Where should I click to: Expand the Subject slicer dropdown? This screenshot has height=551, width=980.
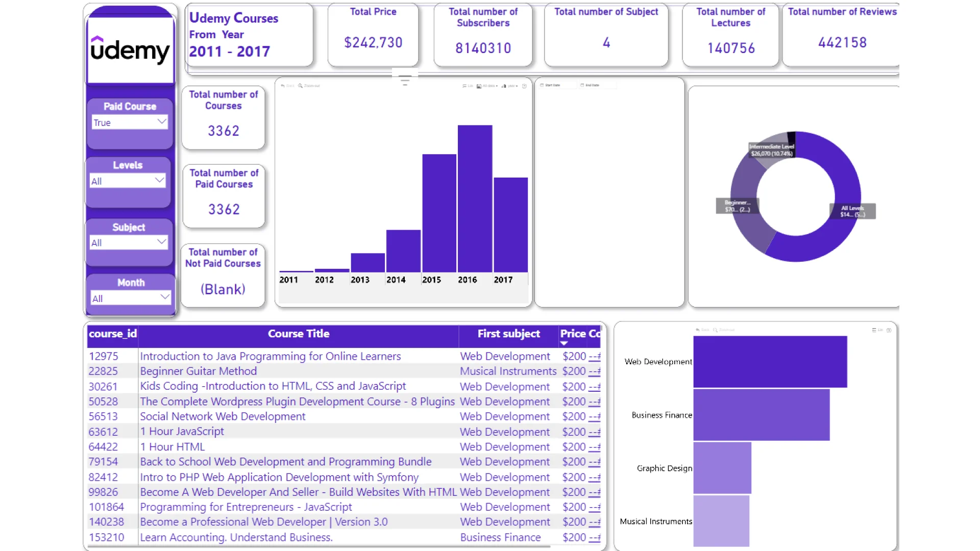tap(129, 242)
